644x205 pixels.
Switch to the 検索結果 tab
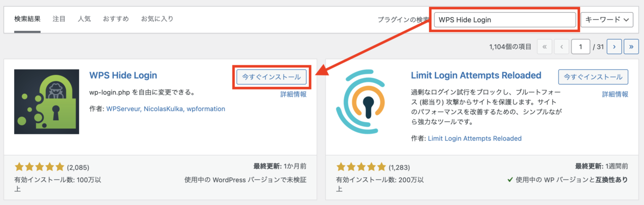click(x=27, y=19)
